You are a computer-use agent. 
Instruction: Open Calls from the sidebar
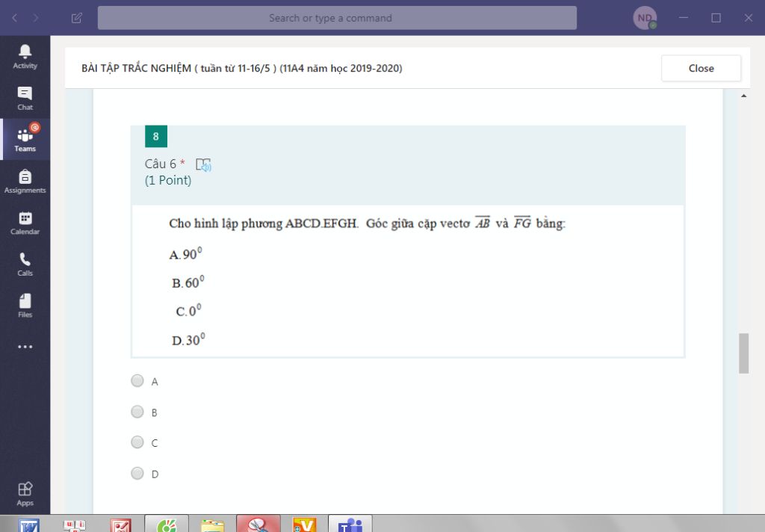pyautogui.click(x=25, y=264)
